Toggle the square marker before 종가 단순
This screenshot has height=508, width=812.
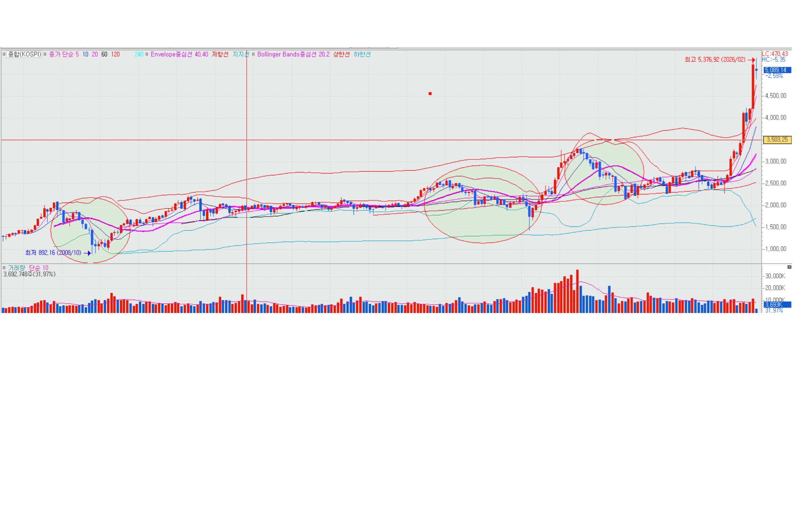[45, 54]
